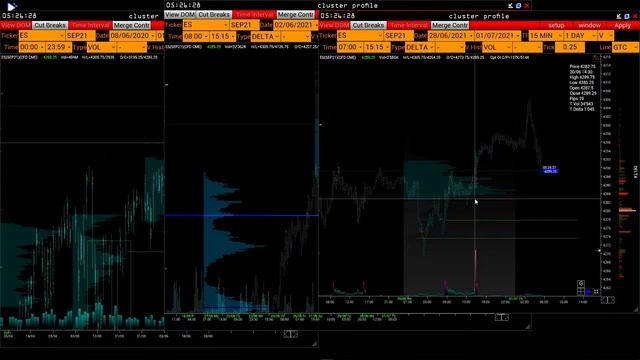This screenshot has height=360, width=640.
Task: Open the 28/06/2021 start date dropdown
Action: pos(451,36)
